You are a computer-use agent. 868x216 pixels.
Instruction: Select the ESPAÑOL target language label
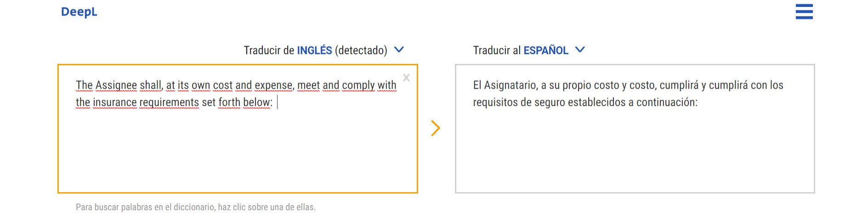tap(546, 50)
